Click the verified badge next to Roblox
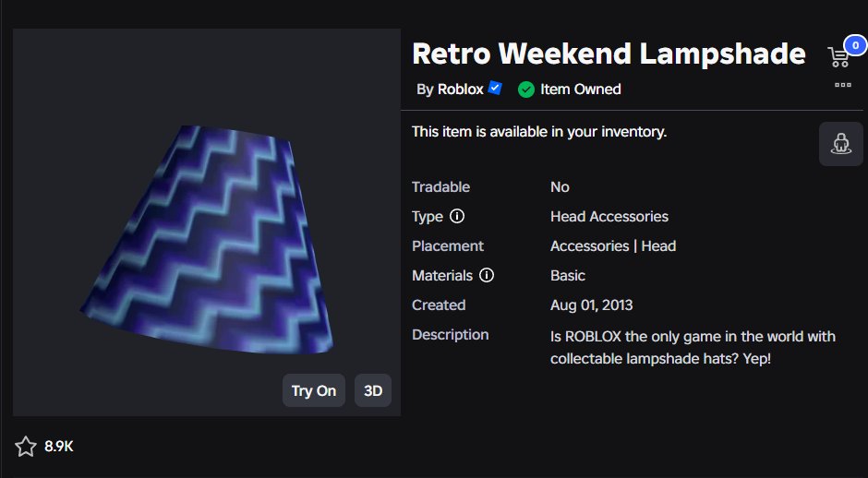The width and height of the screenshot is (868, 478). [495, 89]
